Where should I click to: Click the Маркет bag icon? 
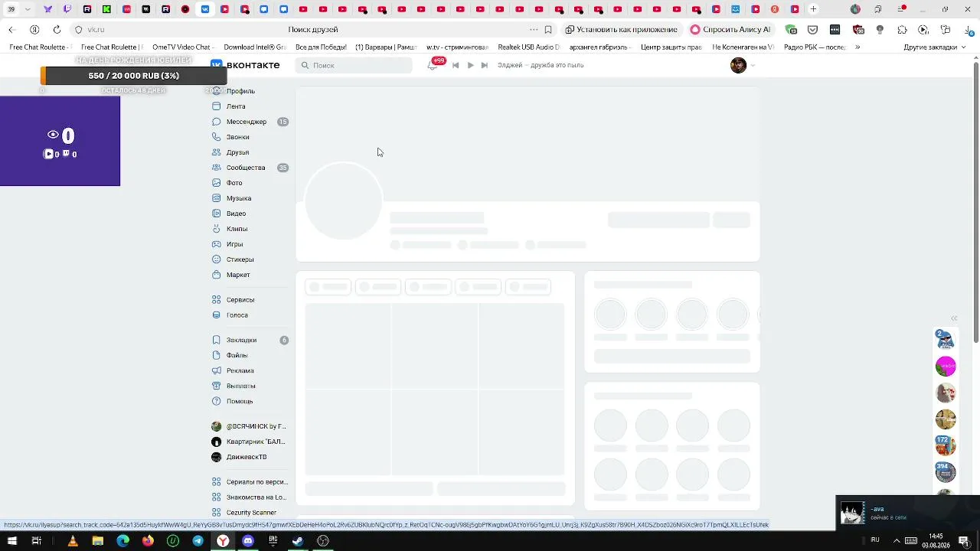pyautogui.click(x=217, y=275)
